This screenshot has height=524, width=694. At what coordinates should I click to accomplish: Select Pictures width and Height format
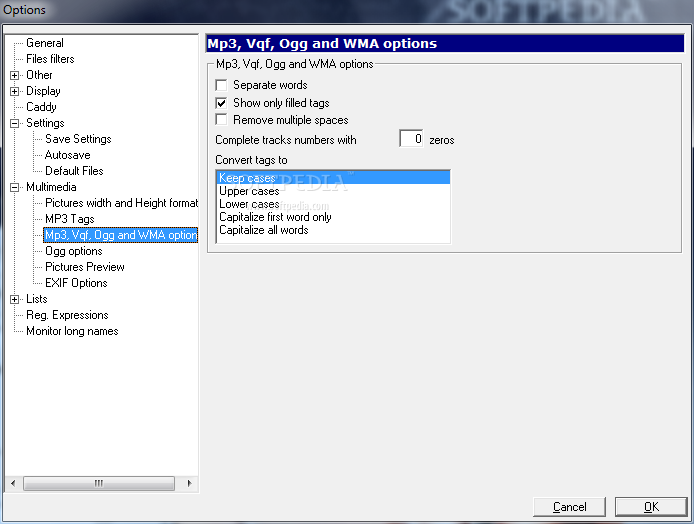click(121, 203)
